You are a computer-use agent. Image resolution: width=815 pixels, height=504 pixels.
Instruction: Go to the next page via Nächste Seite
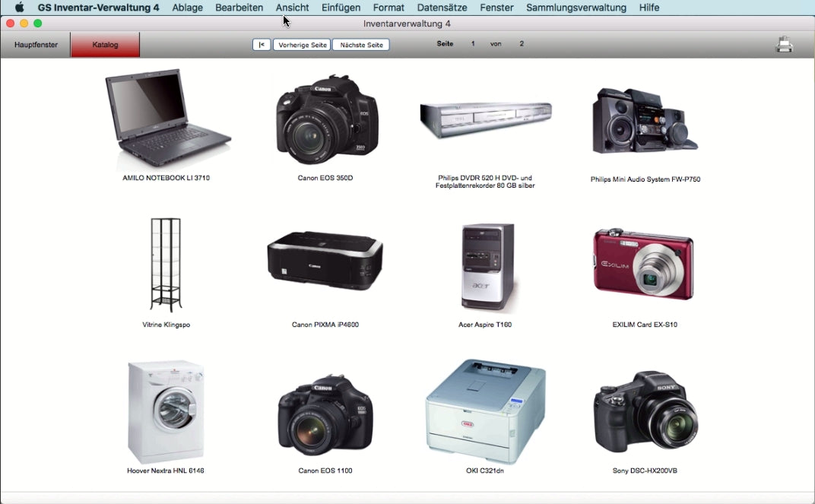pyautogui.click(x=360, y=44)
